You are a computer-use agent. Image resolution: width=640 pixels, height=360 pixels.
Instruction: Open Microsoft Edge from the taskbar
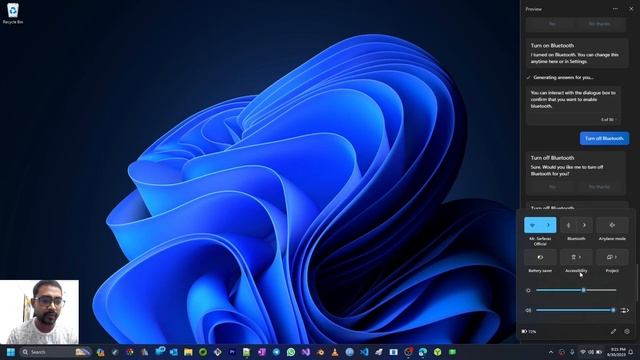(423, 352)
